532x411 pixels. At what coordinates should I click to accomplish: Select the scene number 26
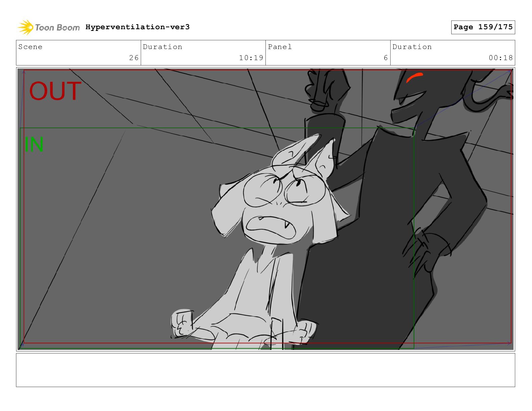[134, 58]
